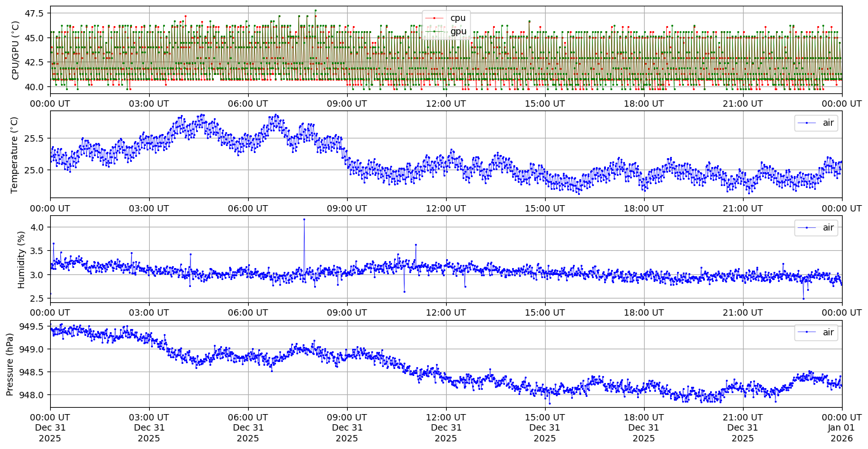Click the Jan 01 2026 date label

click(842, 432)
